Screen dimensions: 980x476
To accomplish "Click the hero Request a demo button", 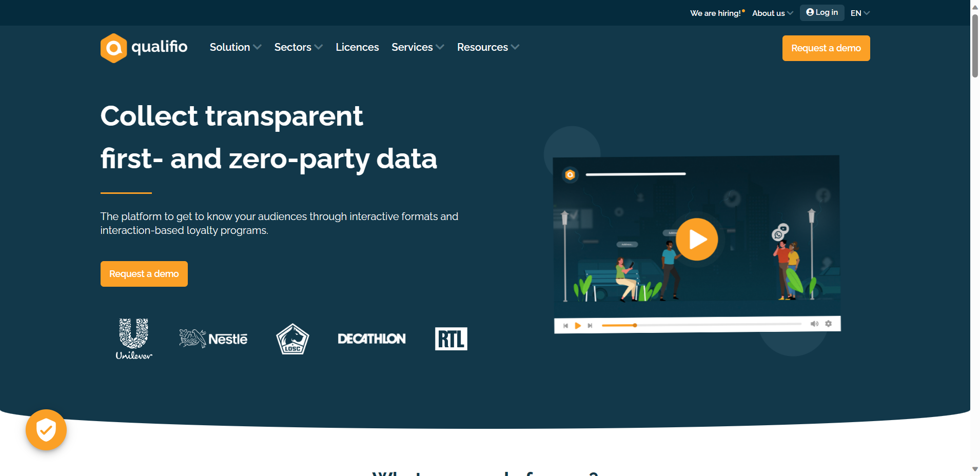I will pos(144,274).
